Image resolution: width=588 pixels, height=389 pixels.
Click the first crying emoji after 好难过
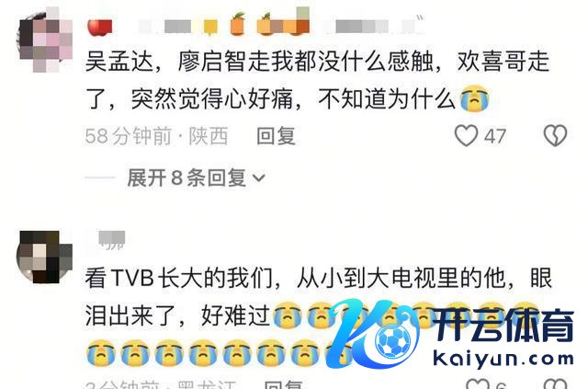click(x=288, y=315)
